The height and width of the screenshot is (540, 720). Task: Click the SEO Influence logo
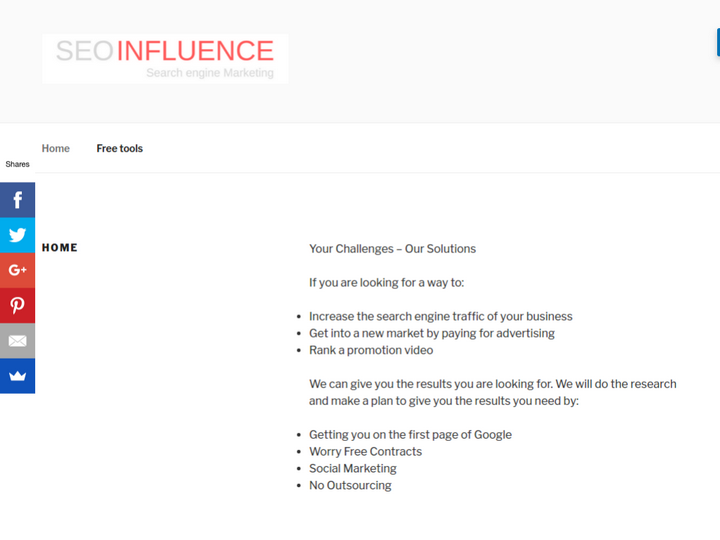coord(165,58)
